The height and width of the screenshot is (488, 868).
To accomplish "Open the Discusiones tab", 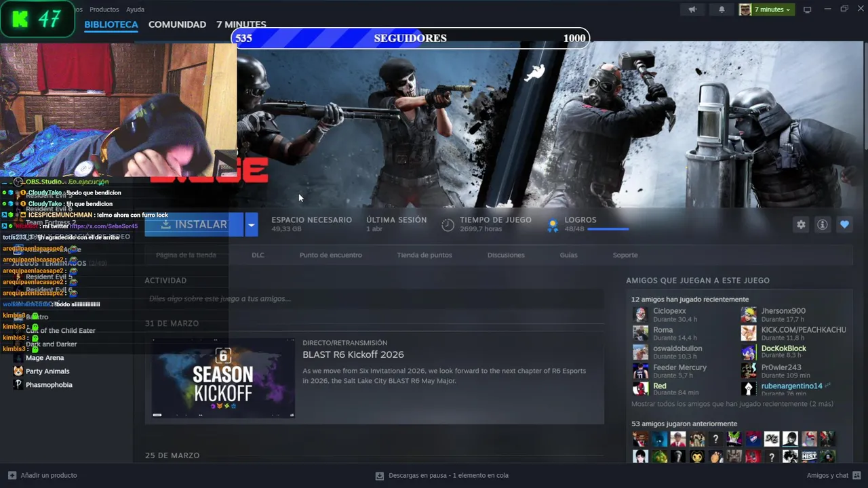I will [506, 255].
